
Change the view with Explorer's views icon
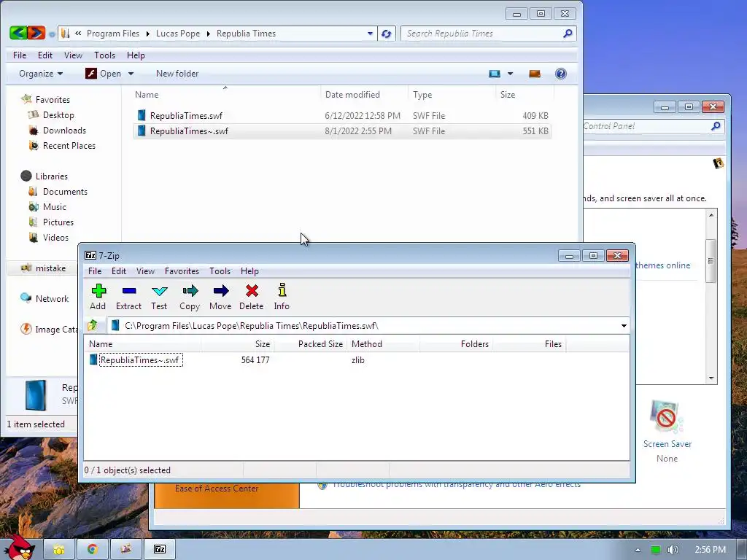coord(495,74)
